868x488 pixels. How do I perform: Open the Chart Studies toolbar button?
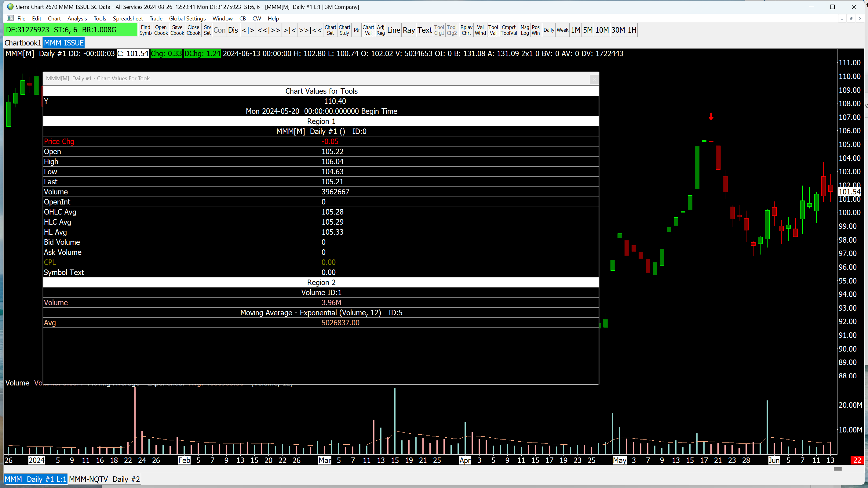[344, 30]
